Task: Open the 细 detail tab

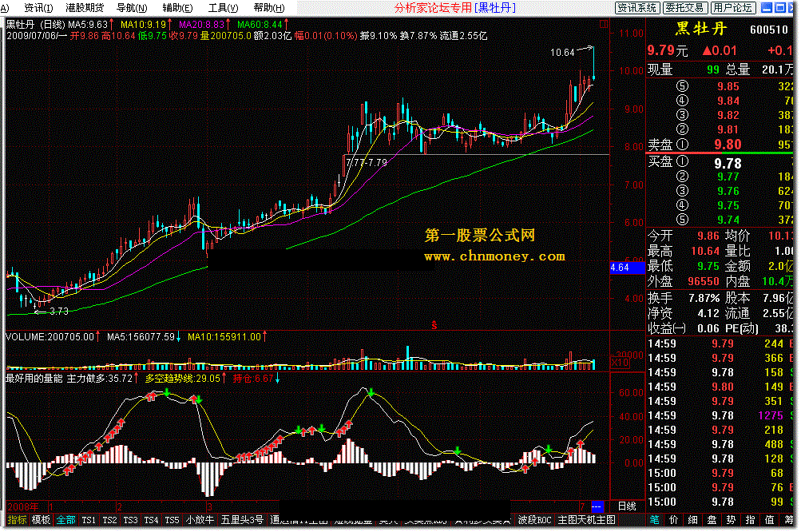Action: coord(692,520)
